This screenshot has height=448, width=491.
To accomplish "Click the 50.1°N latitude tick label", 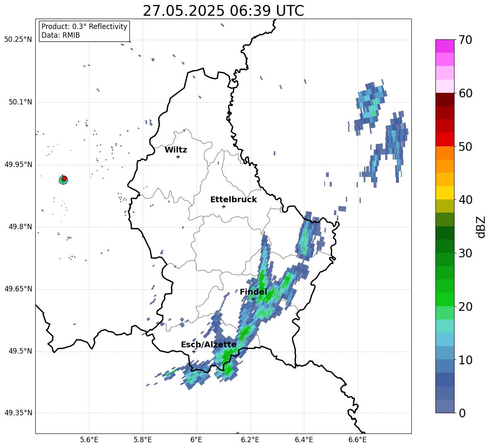I will (20, 102).
